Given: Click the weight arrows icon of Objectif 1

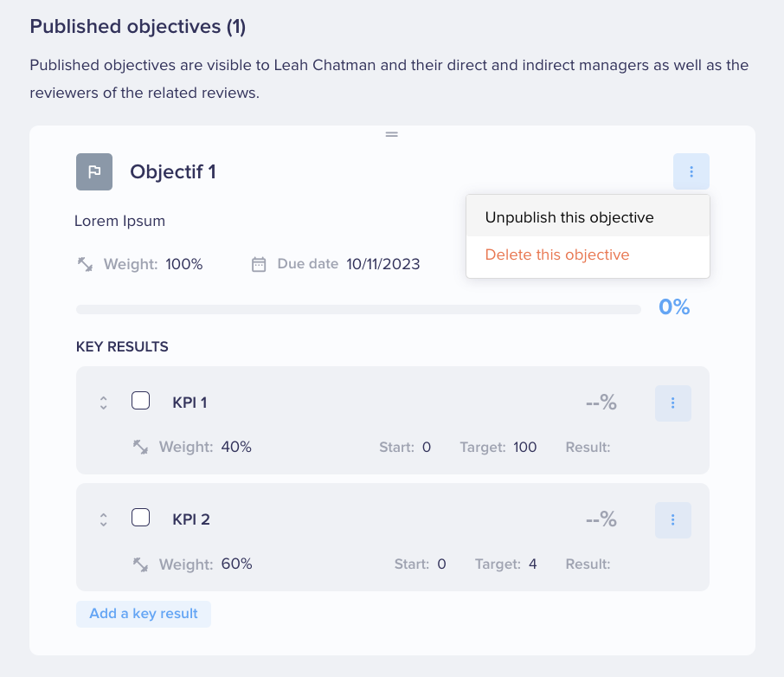Looking at the screenshot, I should (x=85, y=264).
